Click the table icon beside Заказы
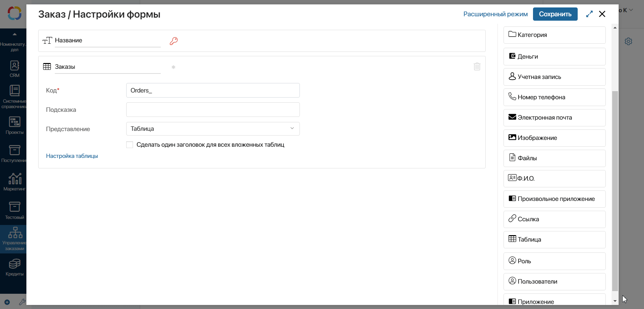 pyautogui.click(x=47, y=66)
